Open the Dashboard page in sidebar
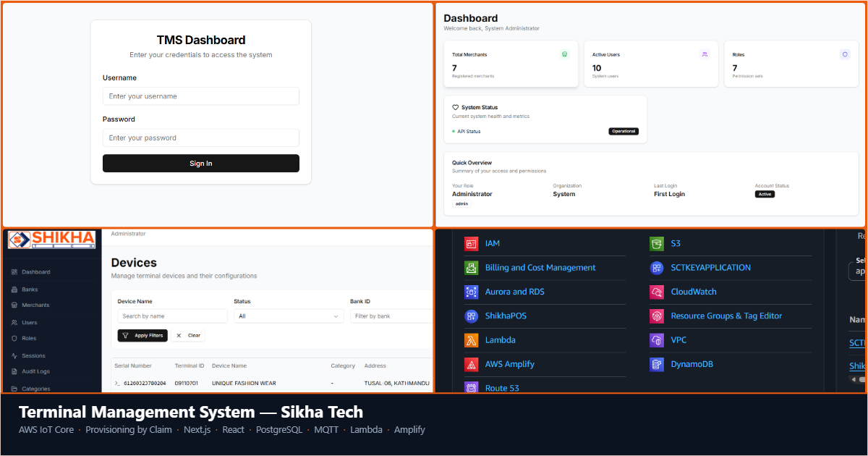868x456 pixels. 36,272
